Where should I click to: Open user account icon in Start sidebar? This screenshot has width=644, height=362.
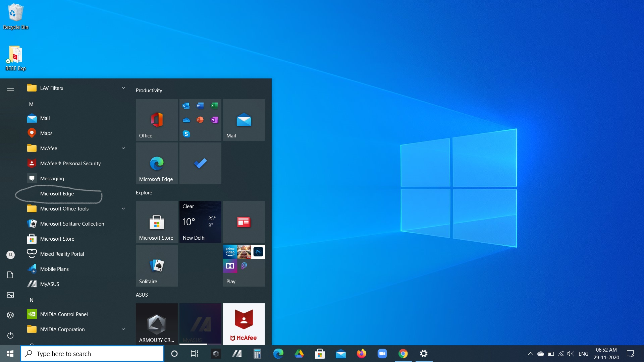(x=10, y=255)
